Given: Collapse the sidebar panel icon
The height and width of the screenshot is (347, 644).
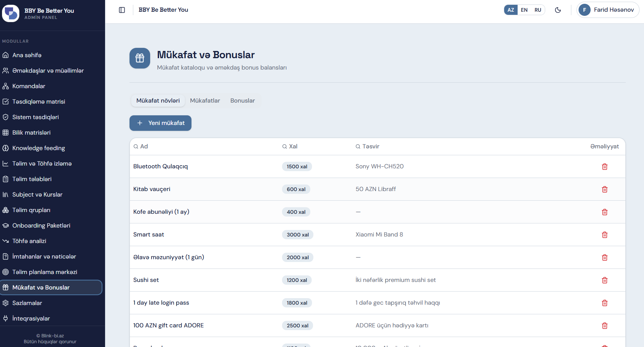Looking at the screenshot, I should 122,10.
